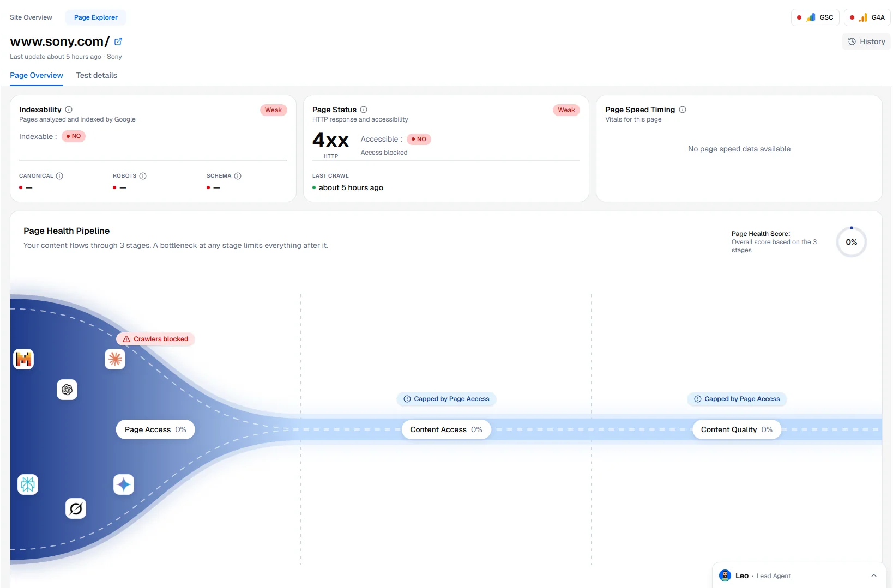Image resolution: width=893 pixels, height=588 pixels.
Task: Show info icon next to Page Status
Action: 364,110
